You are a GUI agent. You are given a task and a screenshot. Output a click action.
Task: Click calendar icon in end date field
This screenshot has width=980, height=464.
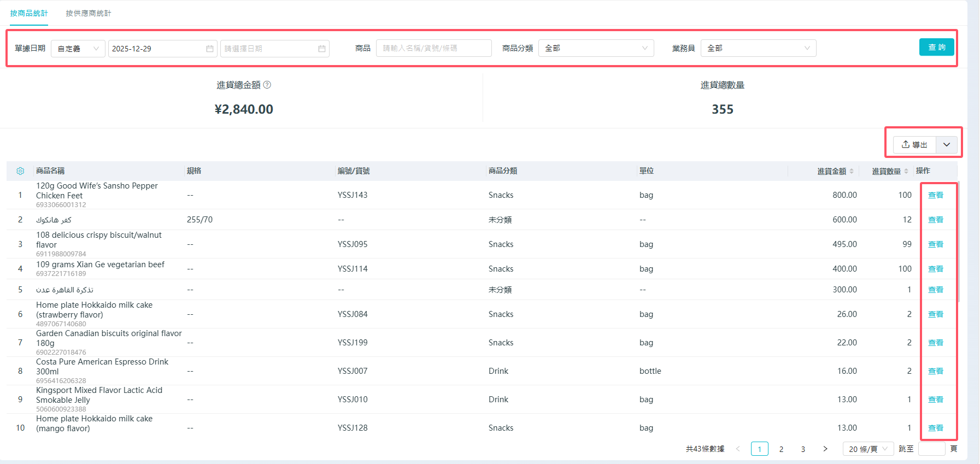pos(322,49)
